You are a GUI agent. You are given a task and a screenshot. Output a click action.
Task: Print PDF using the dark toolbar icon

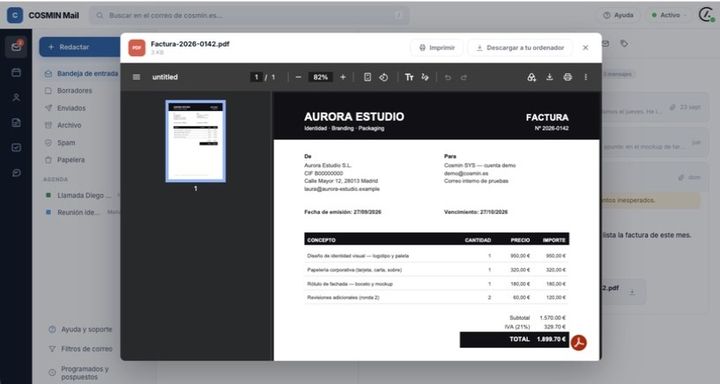pyautogui.click(x=568, y=77)
